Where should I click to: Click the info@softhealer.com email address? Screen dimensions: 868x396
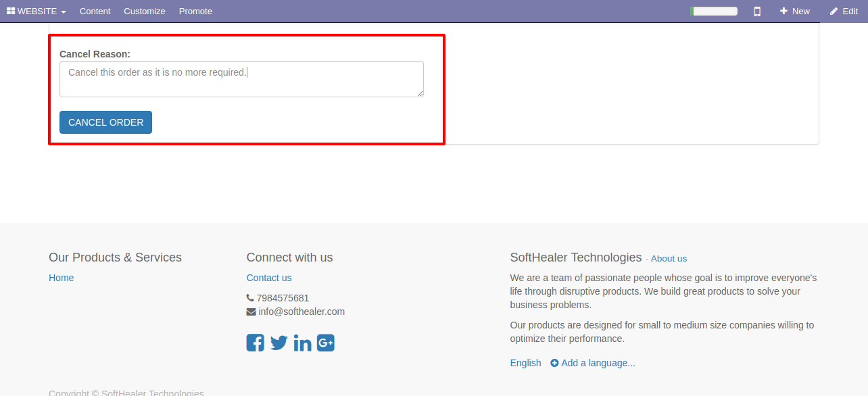302,312
